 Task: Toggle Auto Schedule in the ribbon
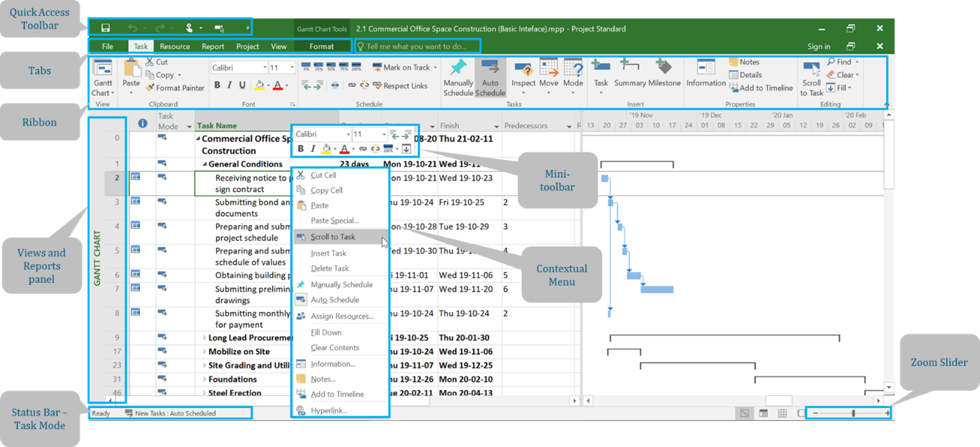tap(490, 77)
